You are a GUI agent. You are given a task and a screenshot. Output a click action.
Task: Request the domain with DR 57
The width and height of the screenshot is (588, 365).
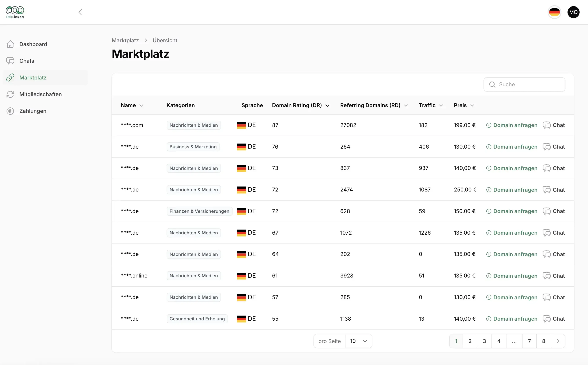[x=512, y=297]
